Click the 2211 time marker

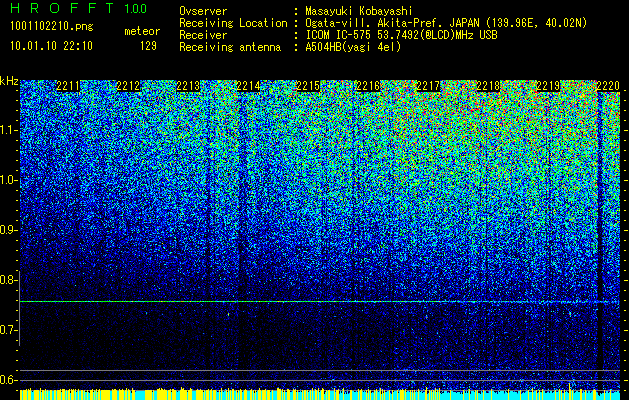coord(68,86)
